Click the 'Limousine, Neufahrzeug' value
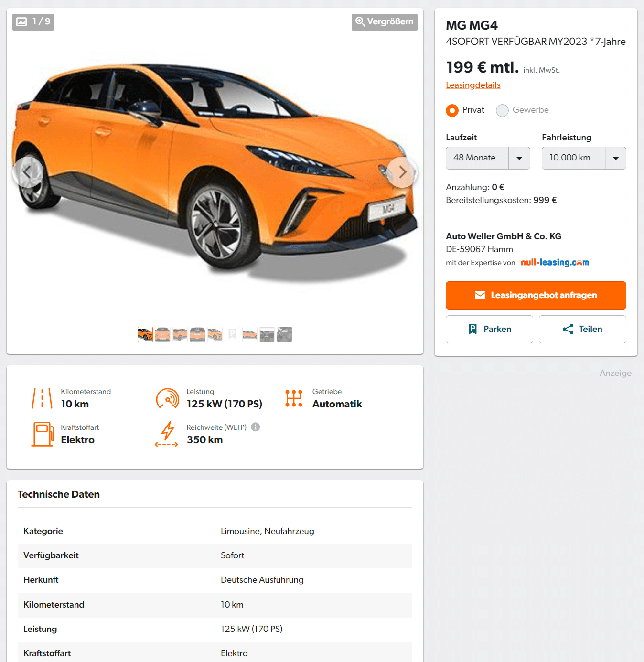 [x=268, y=531]
